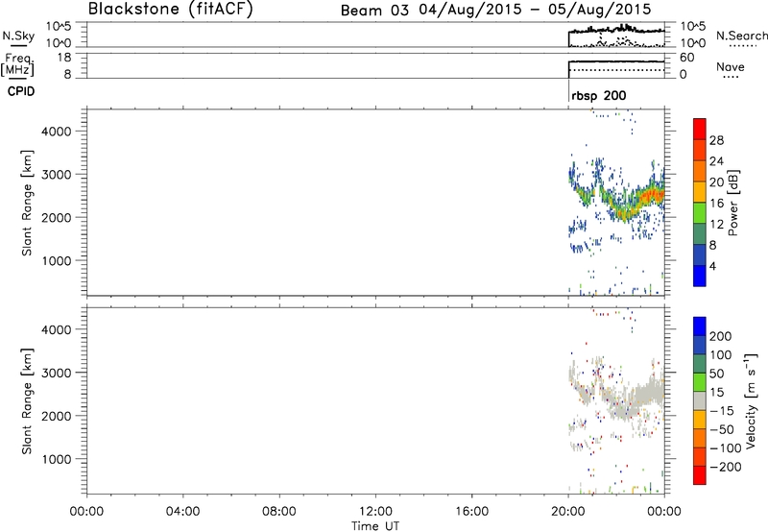Click the Slant Range label of velocity panel

pos(27,401)
